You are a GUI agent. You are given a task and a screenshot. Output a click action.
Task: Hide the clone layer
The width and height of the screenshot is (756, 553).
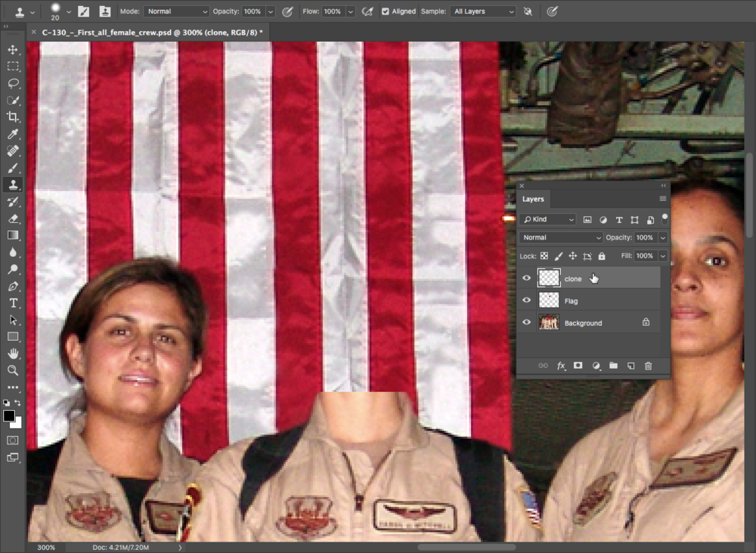coord(527,279)
